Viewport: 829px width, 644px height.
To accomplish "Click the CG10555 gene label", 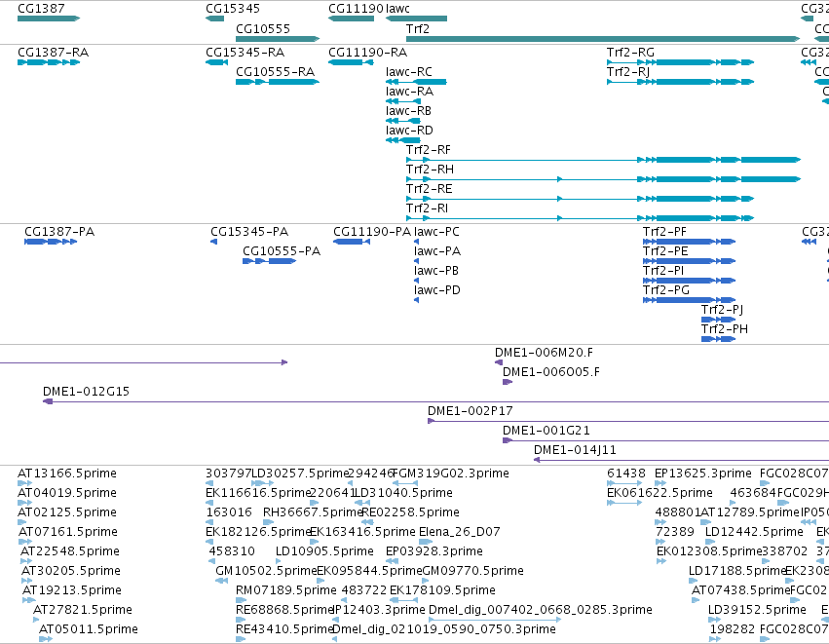I will pyautogui.click(x=263, y=29).
